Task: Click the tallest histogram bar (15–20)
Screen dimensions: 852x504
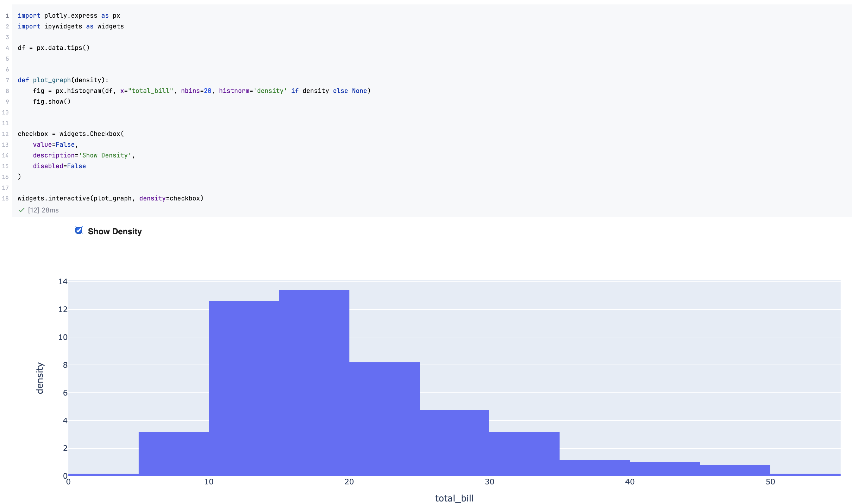Action: point(314,384)
